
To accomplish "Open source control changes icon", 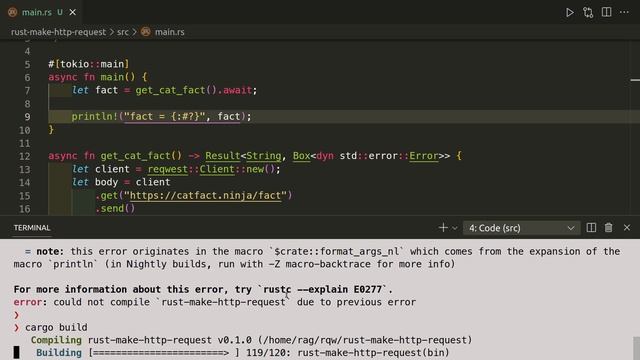I will click(x=588, y=13).
